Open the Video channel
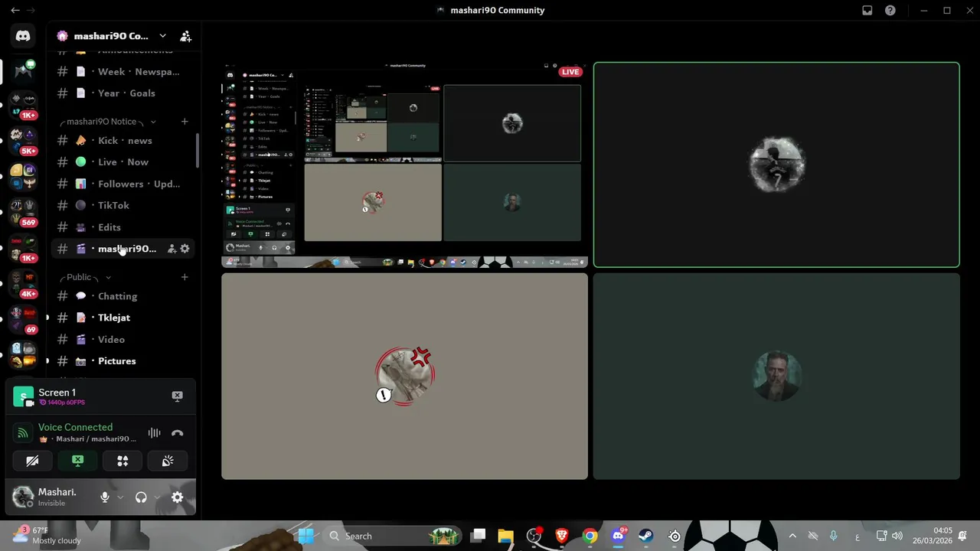Screen dimensions: 980x551 coord(122,339)
